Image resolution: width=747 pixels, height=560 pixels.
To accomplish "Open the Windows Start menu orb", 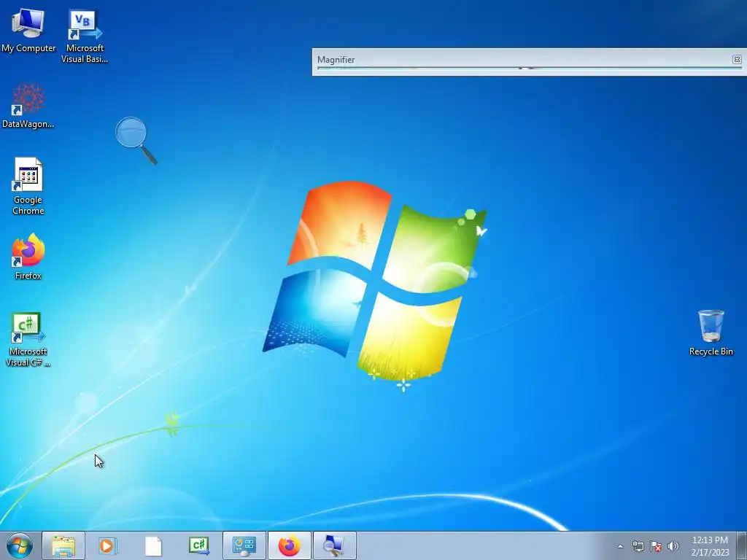I will coord(20,545).
